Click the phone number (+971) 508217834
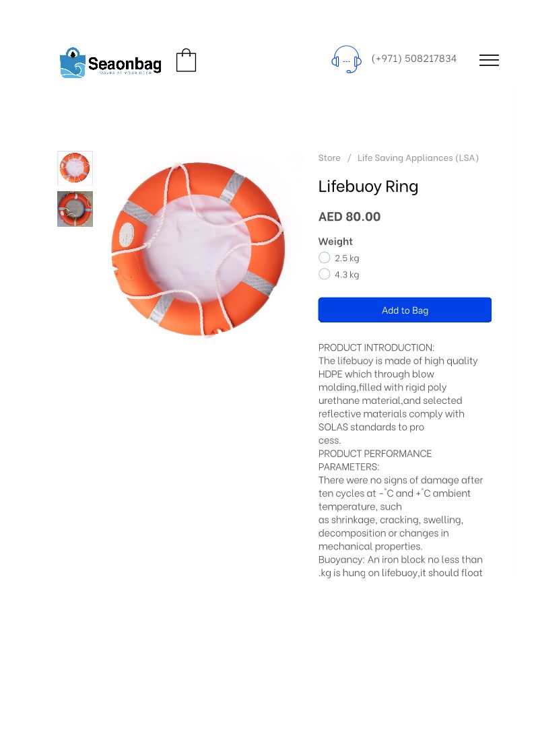This screenshot has height=756, width=534. click(x=413, y=59)
